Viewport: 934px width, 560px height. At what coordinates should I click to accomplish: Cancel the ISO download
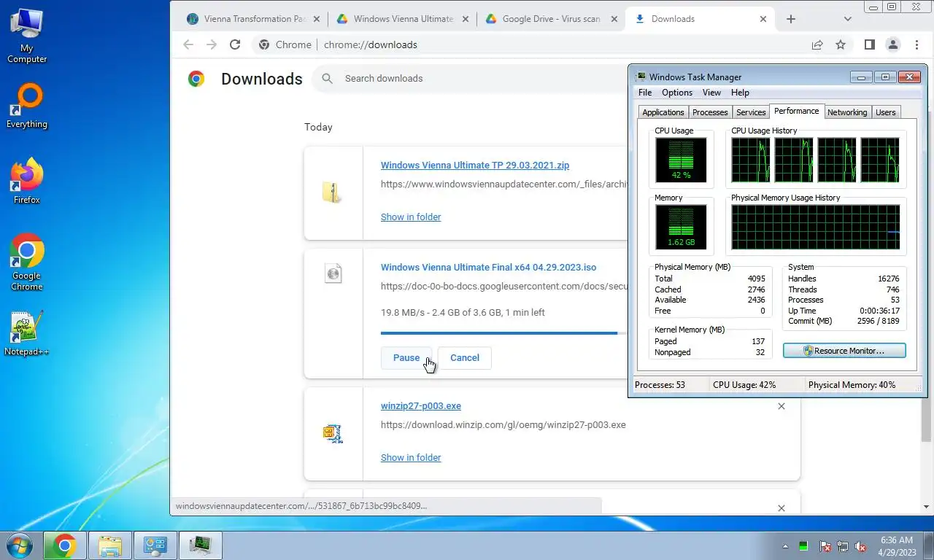[465, 358]
